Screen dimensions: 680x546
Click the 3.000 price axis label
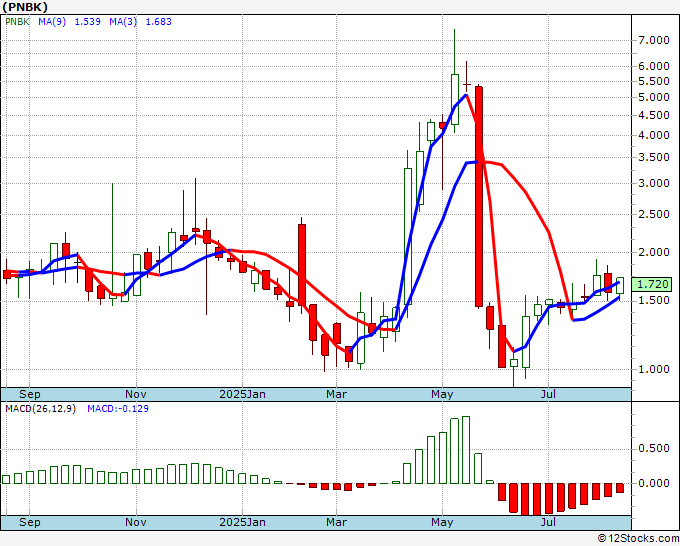click(654, 183)
